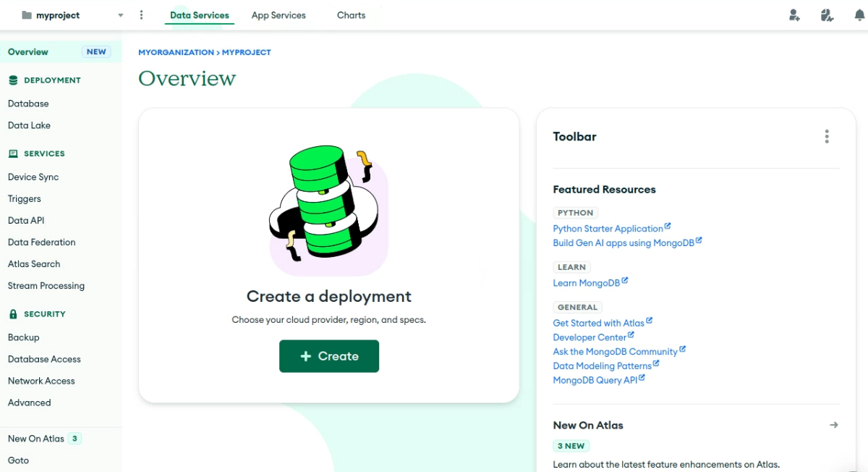Click MYORGANIZATION breadcrumb link

[x=176, y=52]
